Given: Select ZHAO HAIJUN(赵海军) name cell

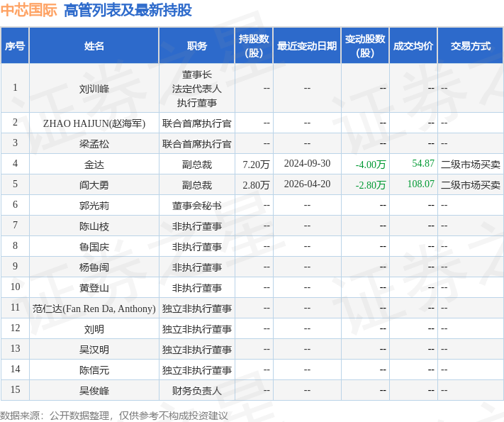Looking at the screenshot, I should tap(94, 123).
